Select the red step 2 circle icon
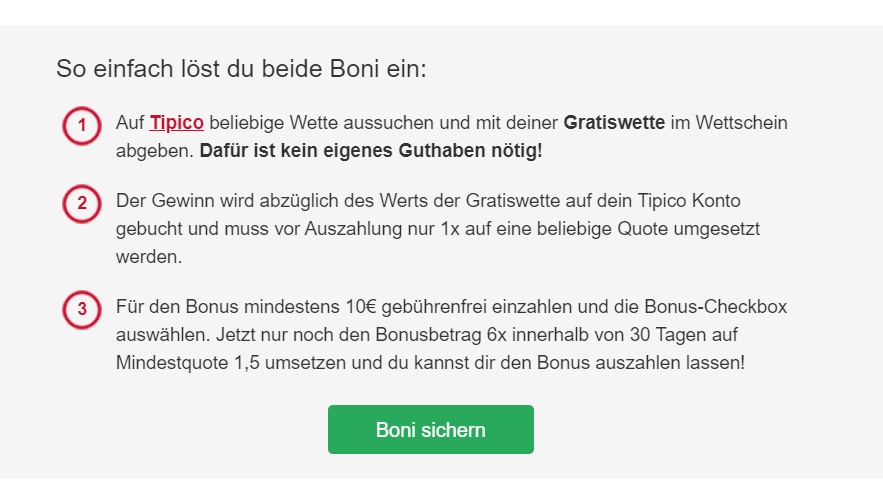This screenshot has width=883, height=502. 82,204
